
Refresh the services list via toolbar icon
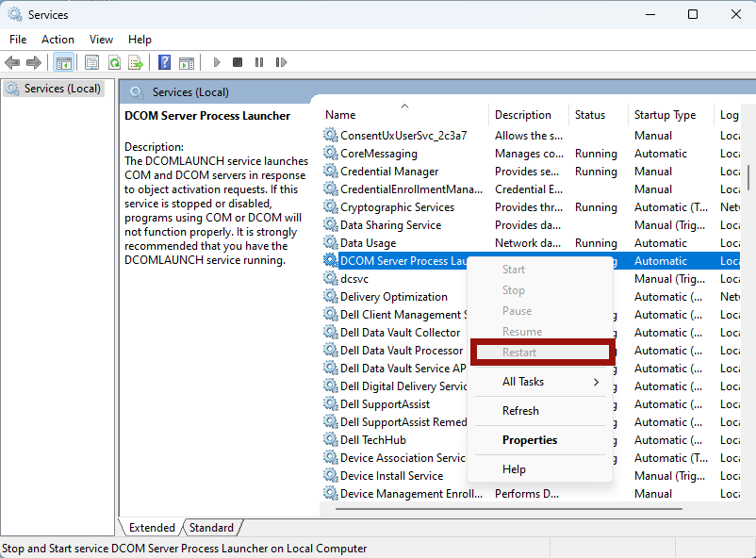click(x=113, y=62)
